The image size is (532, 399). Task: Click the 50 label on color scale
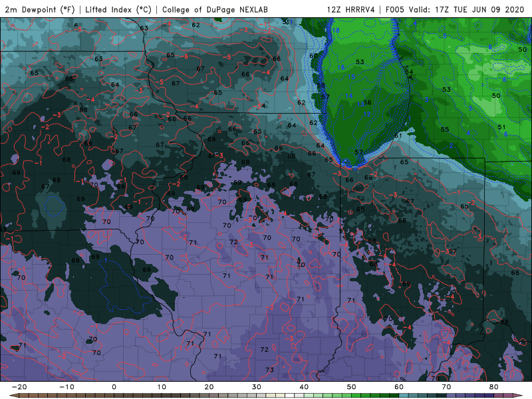tap(352, 387)
